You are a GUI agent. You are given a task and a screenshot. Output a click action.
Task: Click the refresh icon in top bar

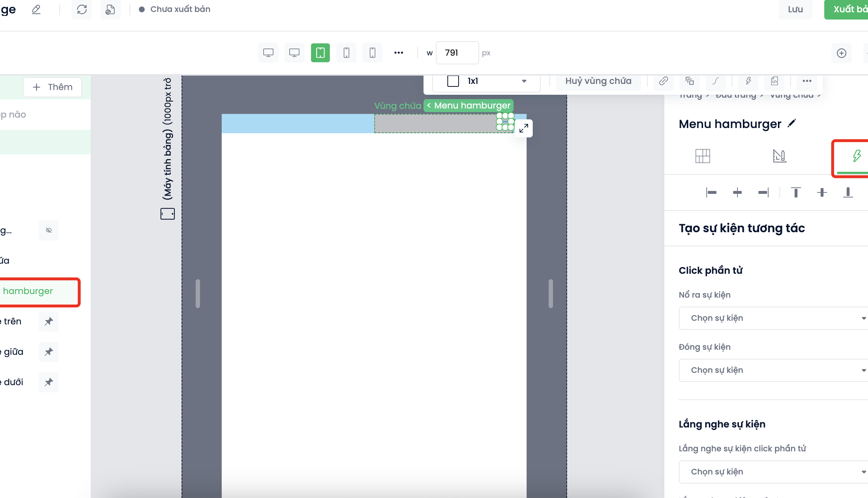pyautogui.click(x=82, y=9)
